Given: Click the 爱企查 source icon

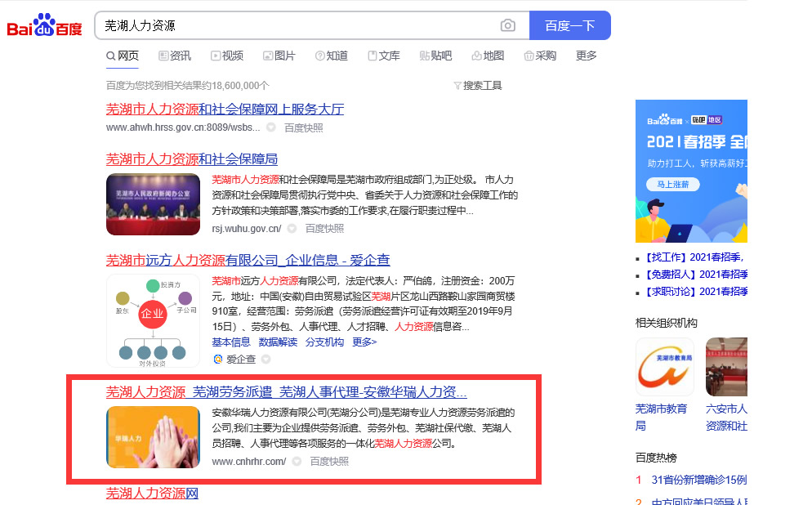Looking at the screenshot, I should click(218, 359).
